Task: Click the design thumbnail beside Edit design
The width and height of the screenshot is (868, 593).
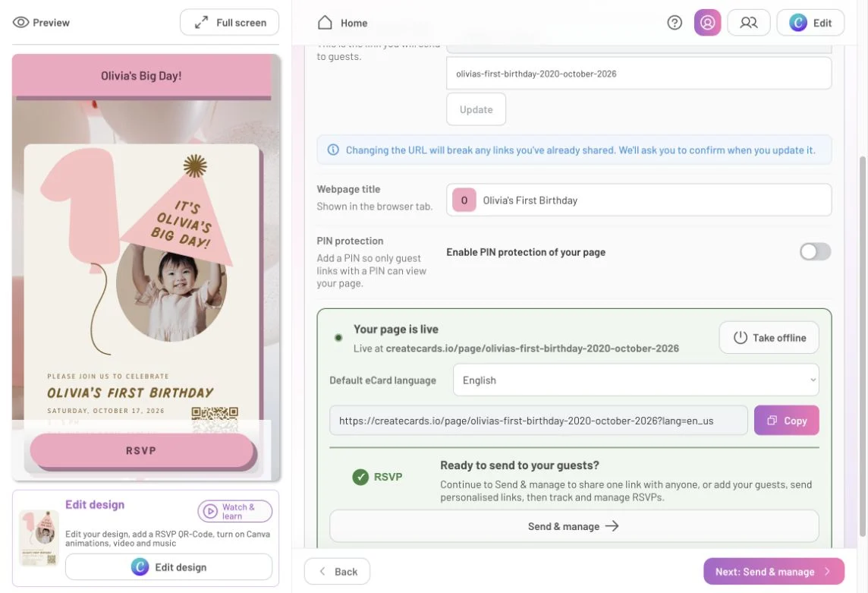Action: click(x=39, y=538)
